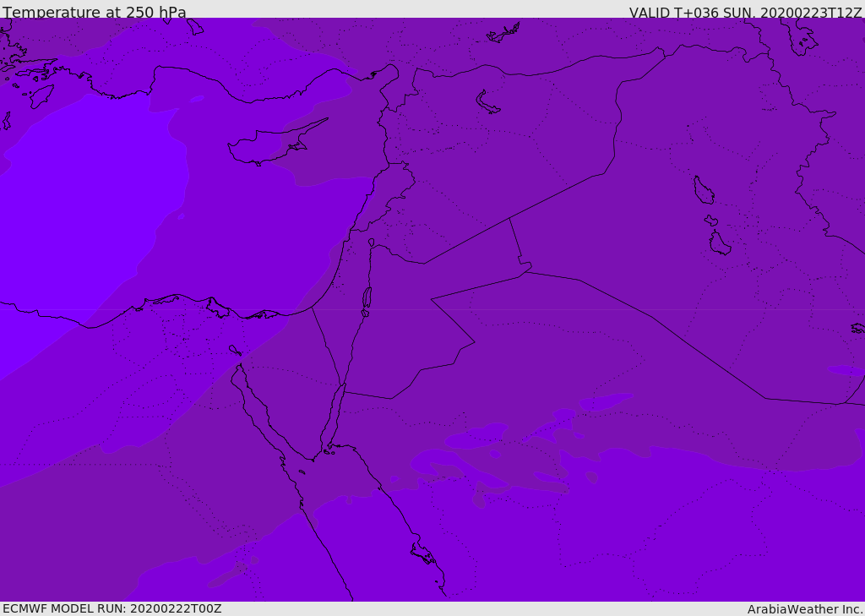Click the 'ECMWF MODEL RUN: 20200222T00Z' text
865x616 pixels.
(112, 608)
